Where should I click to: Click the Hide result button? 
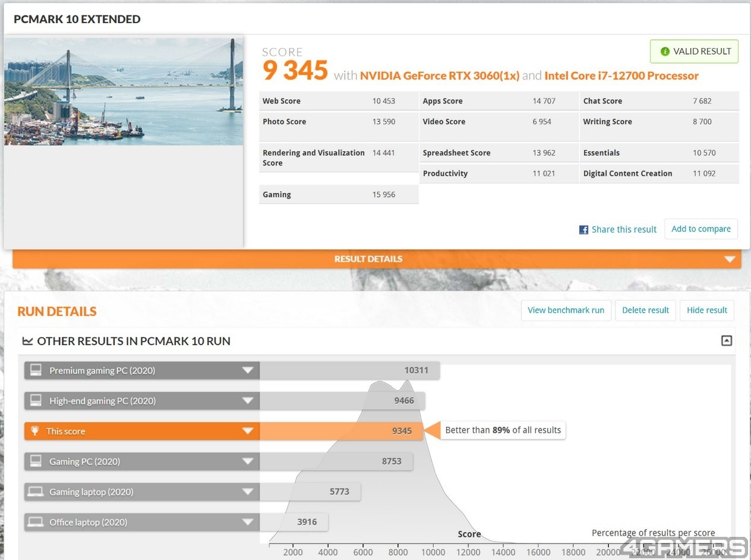click(x=707, y=311)
